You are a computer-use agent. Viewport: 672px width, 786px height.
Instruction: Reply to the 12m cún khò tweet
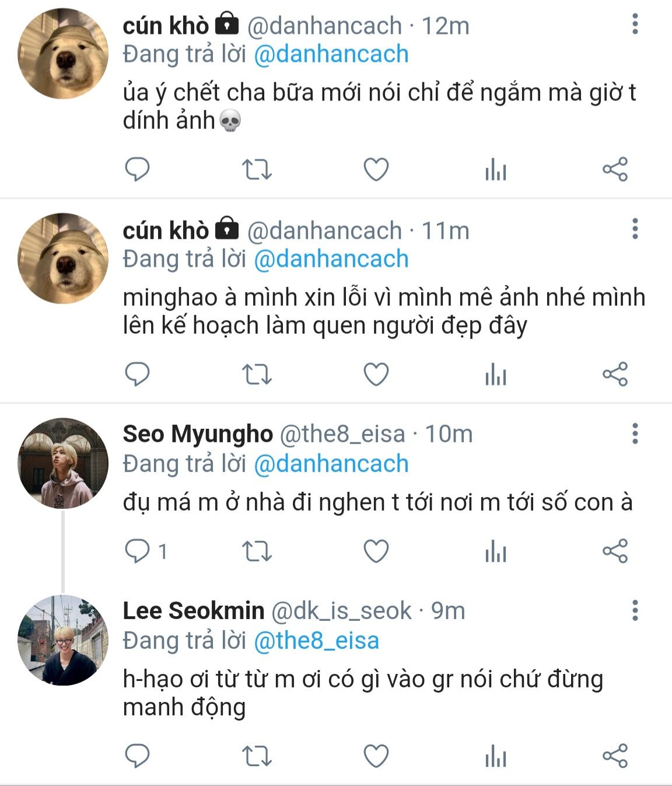138,170
